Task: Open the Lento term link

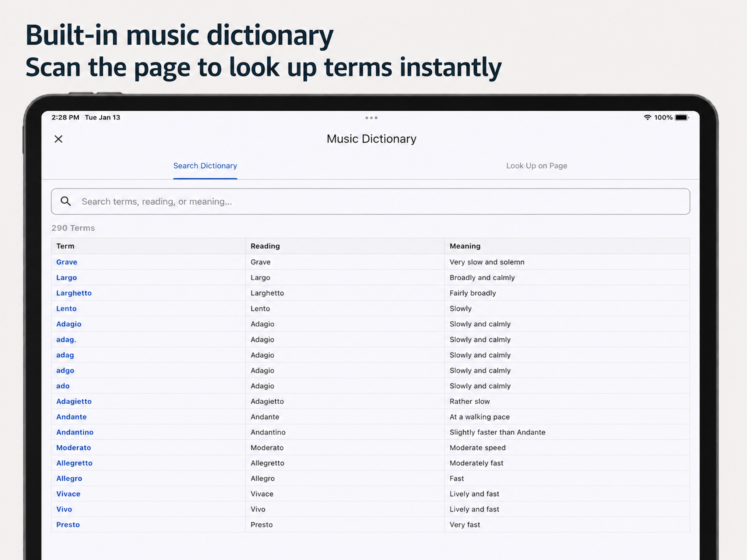Action: [66, 308]
